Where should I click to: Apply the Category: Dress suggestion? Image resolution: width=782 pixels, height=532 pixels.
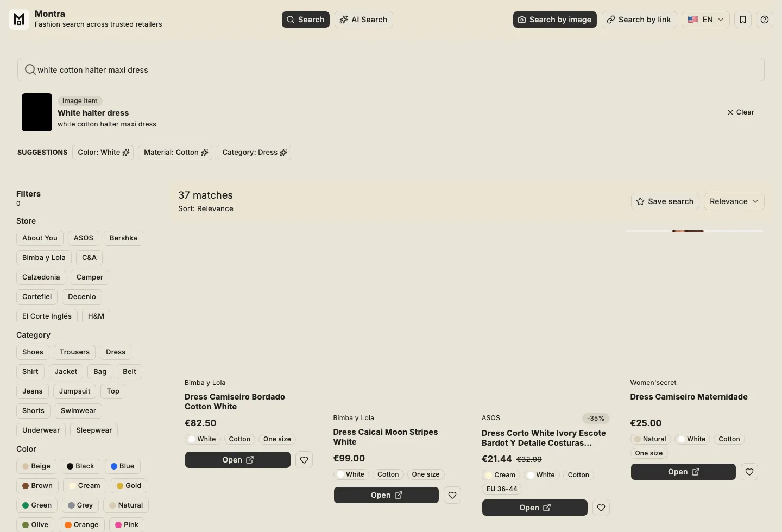coord(254,153)
